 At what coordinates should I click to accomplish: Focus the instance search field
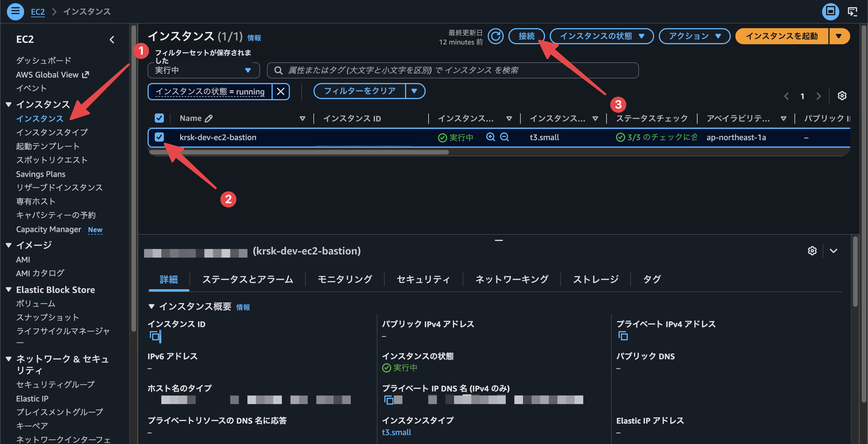[453, 70]
